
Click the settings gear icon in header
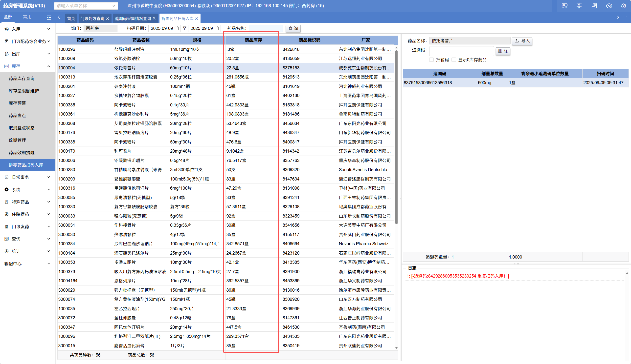tap(624, 6)
